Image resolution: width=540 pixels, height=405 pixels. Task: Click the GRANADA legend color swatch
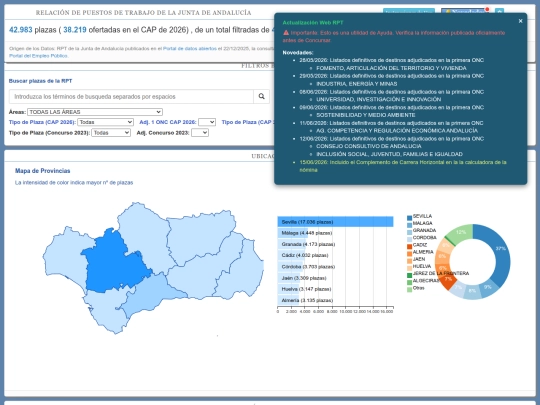tap(409, 232)
